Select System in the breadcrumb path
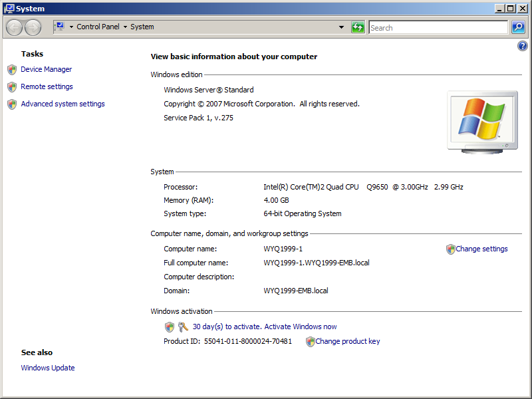Image resolution: width=532 pixels, height=399 pixels. [x=142, y=27]
